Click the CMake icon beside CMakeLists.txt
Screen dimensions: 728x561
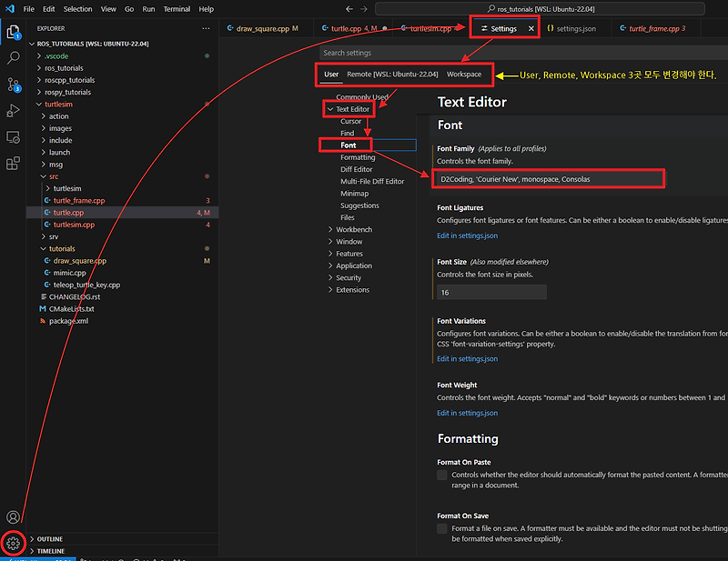43,308
